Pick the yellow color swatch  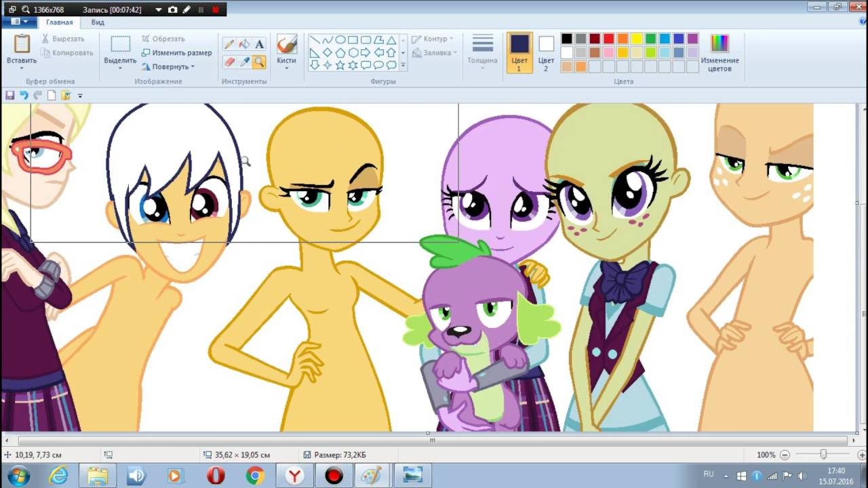pyautogui.click(x=637, y=39)
